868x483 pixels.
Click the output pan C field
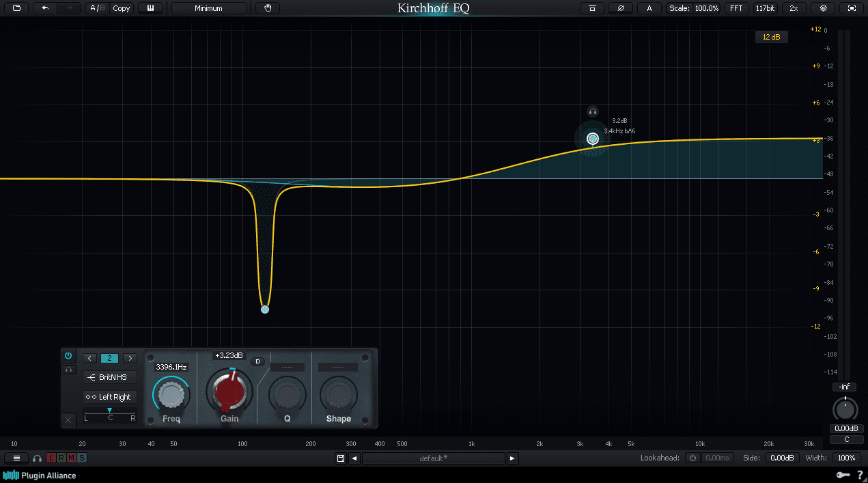pyautogui.click(x=845, y=439)
